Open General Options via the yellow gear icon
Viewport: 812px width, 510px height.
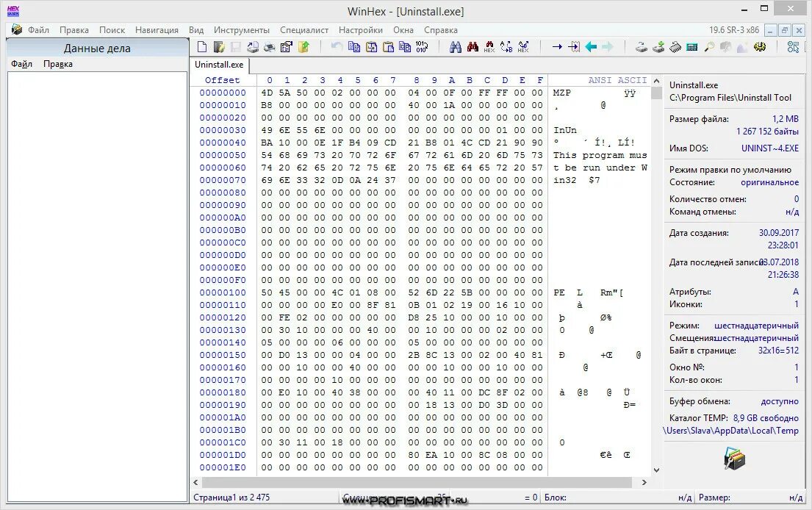tap(760, 47)
